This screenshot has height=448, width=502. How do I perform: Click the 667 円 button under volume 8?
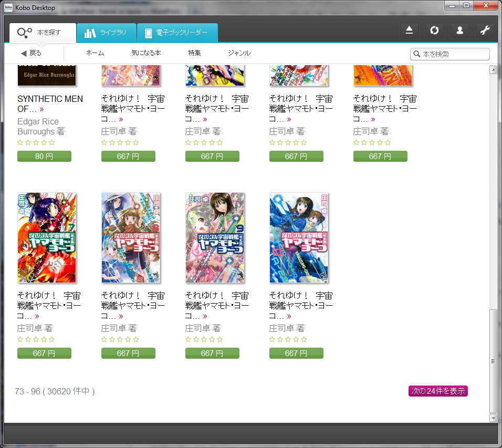[128, 353]
